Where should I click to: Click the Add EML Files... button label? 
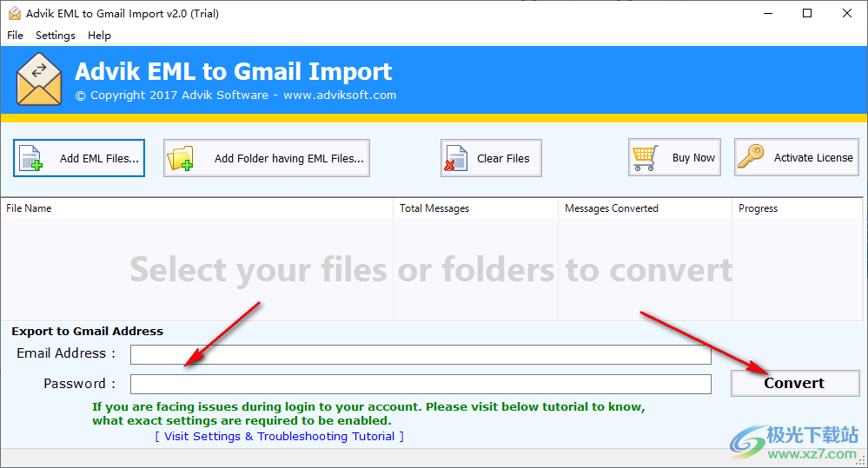click(x=99, y=159)
